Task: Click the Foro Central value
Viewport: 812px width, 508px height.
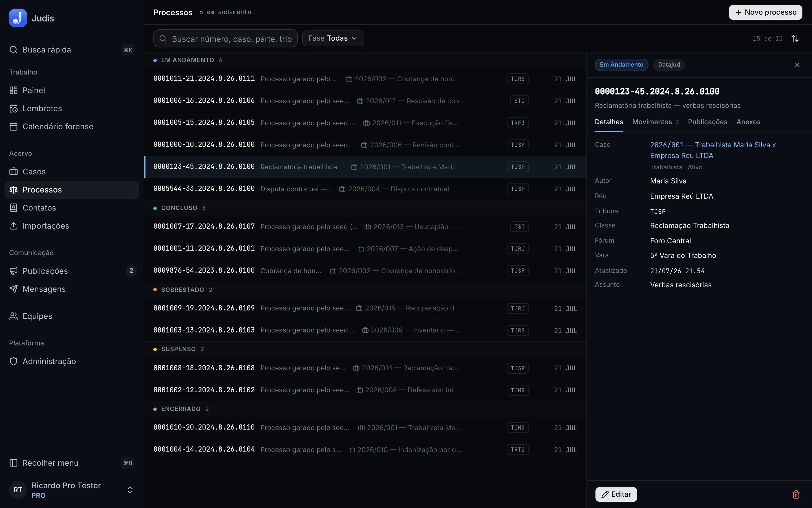Action: coord(670,241)
